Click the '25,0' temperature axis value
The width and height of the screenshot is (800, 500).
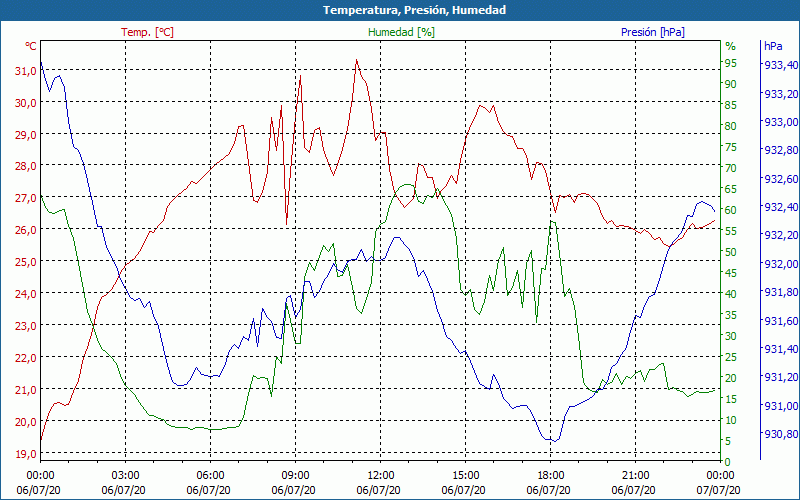26,262
